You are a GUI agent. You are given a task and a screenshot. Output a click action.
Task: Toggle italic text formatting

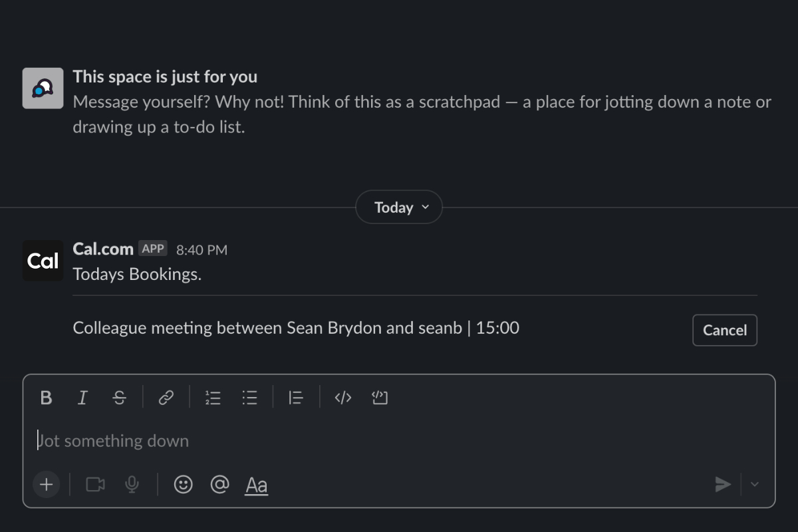point(82,398)
